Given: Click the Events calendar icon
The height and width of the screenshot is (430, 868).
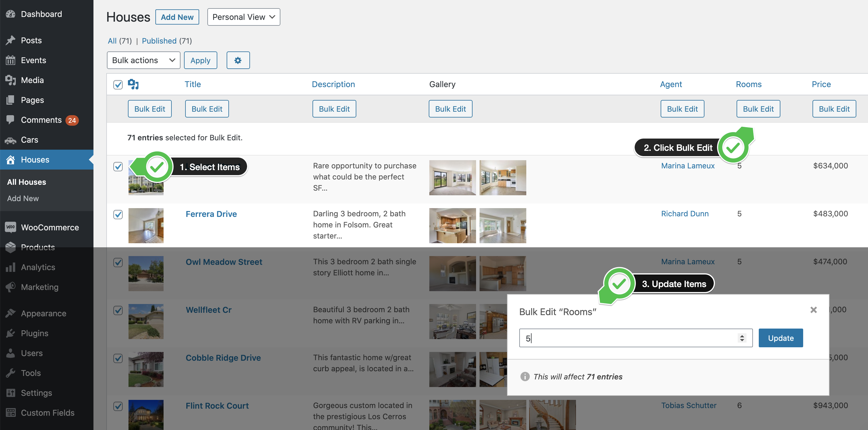Looking at the screenshot, I should point(11,61).
